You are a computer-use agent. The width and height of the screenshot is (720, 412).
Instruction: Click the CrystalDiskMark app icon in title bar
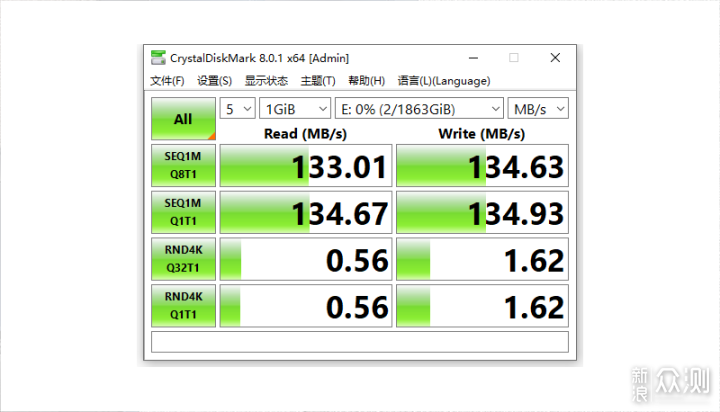(158, 58)
